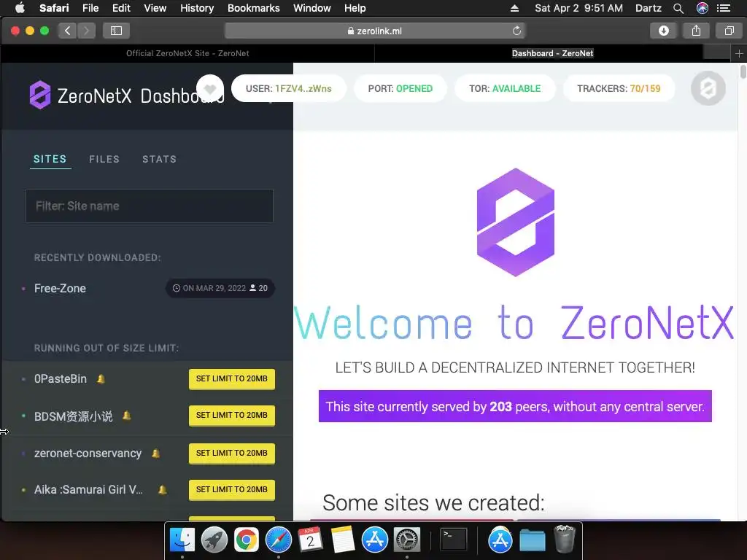Image resolution: width=747 pixels, height=560 pixels.
Task: Toggle the Safari sidebar button
Action: [116, 31]
